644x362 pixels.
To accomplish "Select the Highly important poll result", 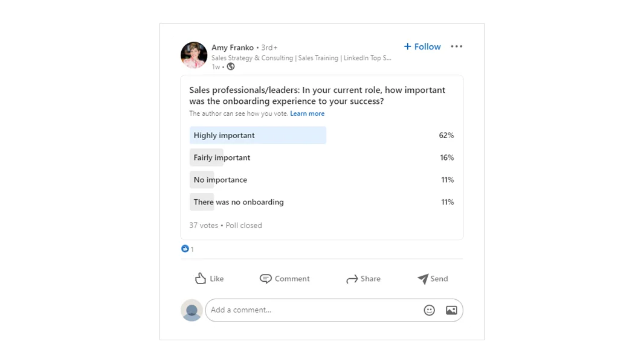I will pos(321,135).
